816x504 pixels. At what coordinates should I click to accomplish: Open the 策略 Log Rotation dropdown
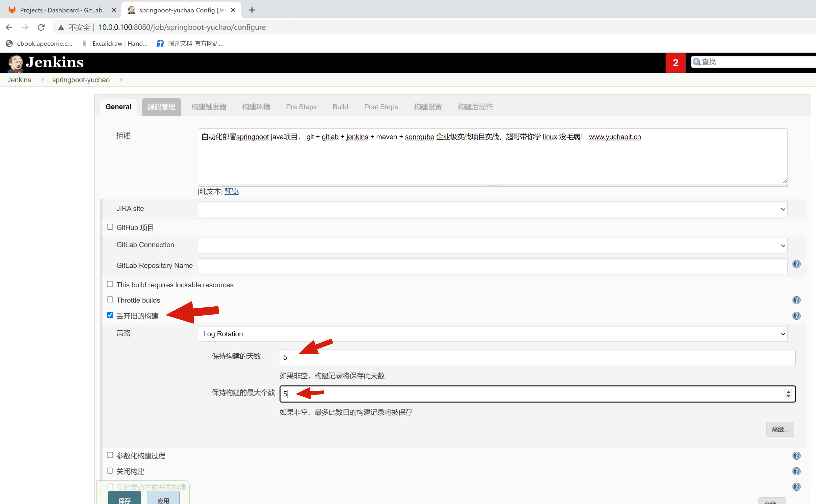tap(492, 334)
